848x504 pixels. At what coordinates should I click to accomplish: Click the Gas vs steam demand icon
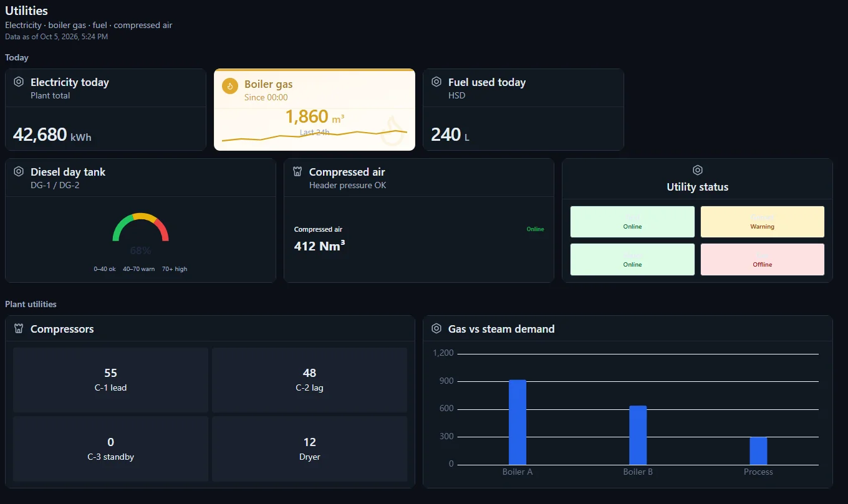[436, 328]
